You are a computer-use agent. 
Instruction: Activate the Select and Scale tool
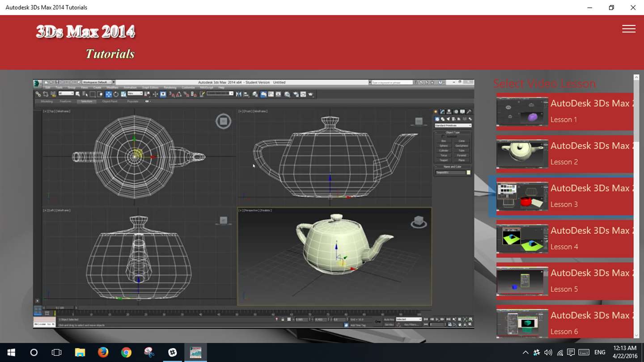pyautogui.click(x=123, y=94)
